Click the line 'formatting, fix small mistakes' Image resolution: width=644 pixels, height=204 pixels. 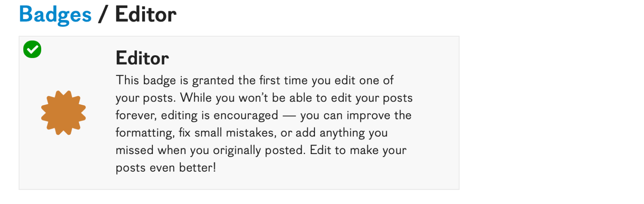252,133
